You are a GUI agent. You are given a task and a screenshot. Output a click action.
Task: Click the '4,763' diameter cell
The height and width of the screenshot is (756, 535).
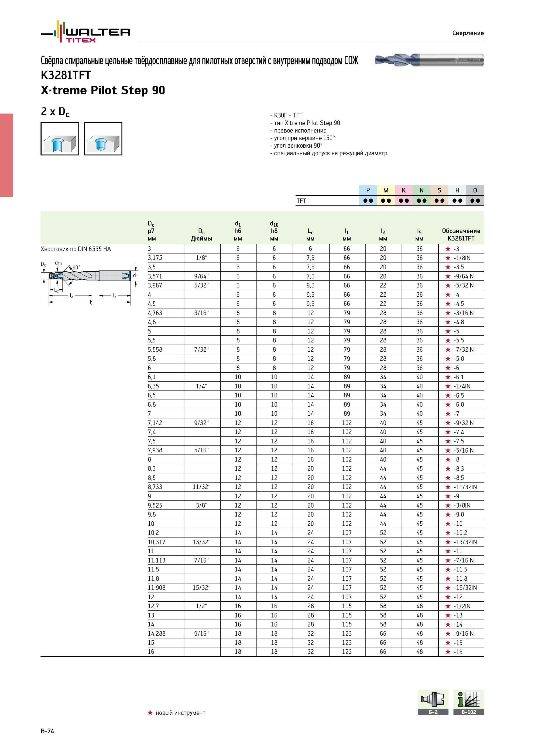click(155, 313)
